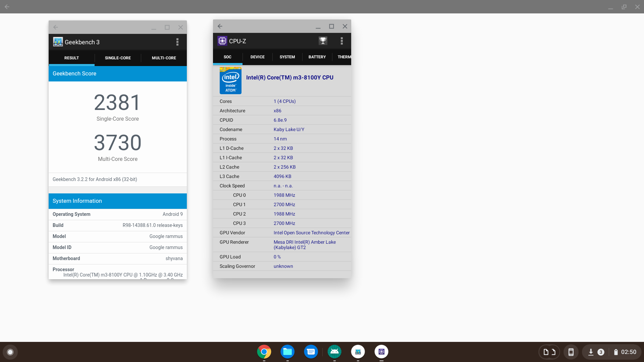Close the Geekbench 3 window
Image resolution: width=644 pixels, height=362 pixels.
[180, 27]
